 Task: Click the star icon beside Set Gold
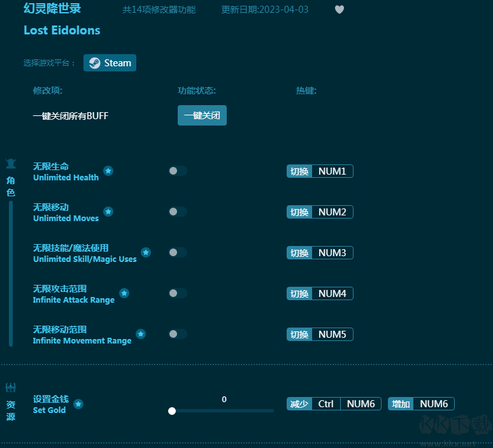point(78,404)
